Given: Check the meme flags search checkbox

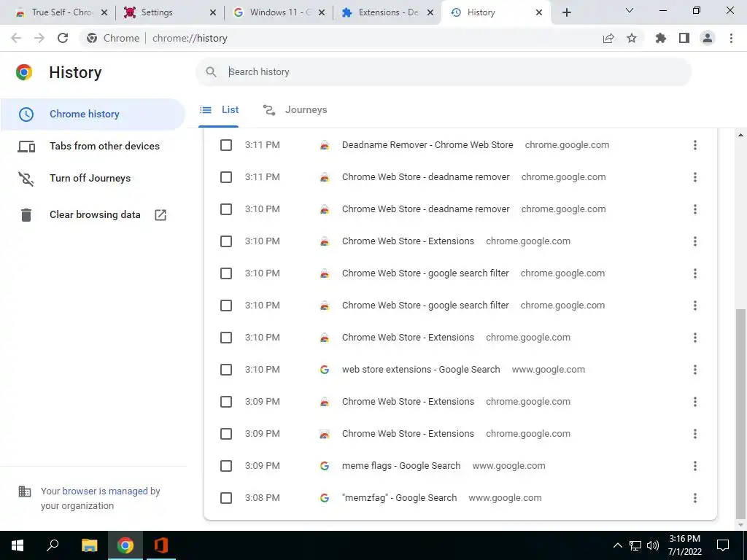Looking at the screenshot, I should tap(226, 466).
